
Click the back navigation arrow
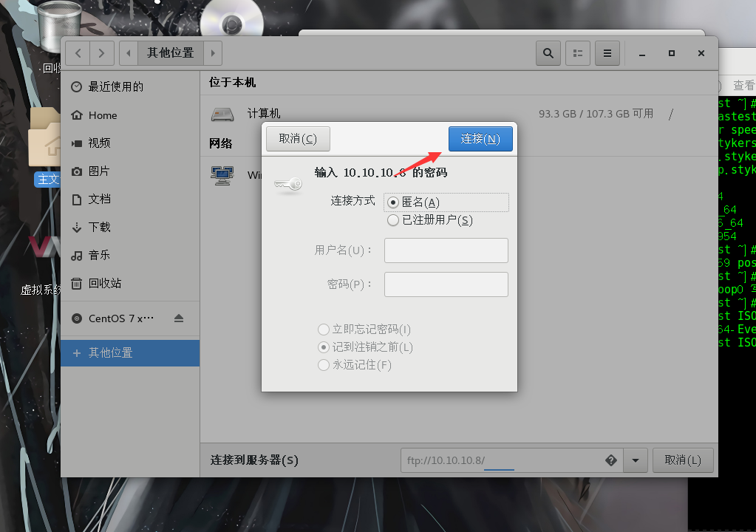point(78,53)
